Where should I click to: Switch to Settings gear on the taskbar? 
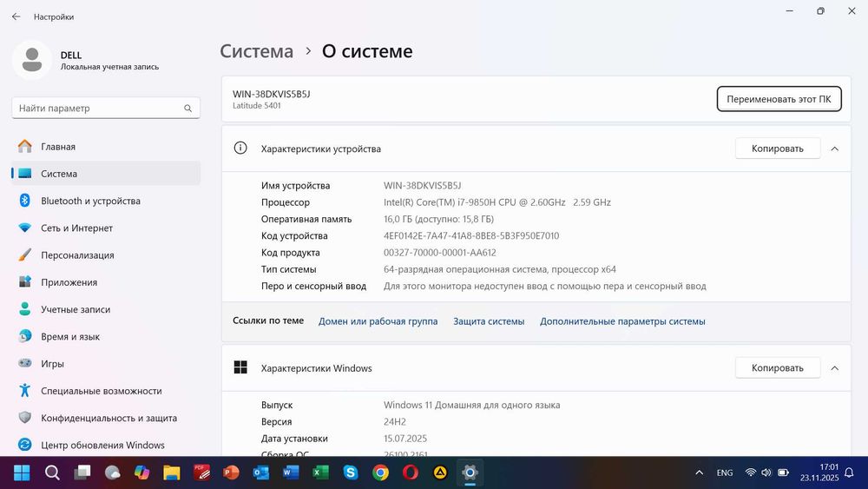470,472
